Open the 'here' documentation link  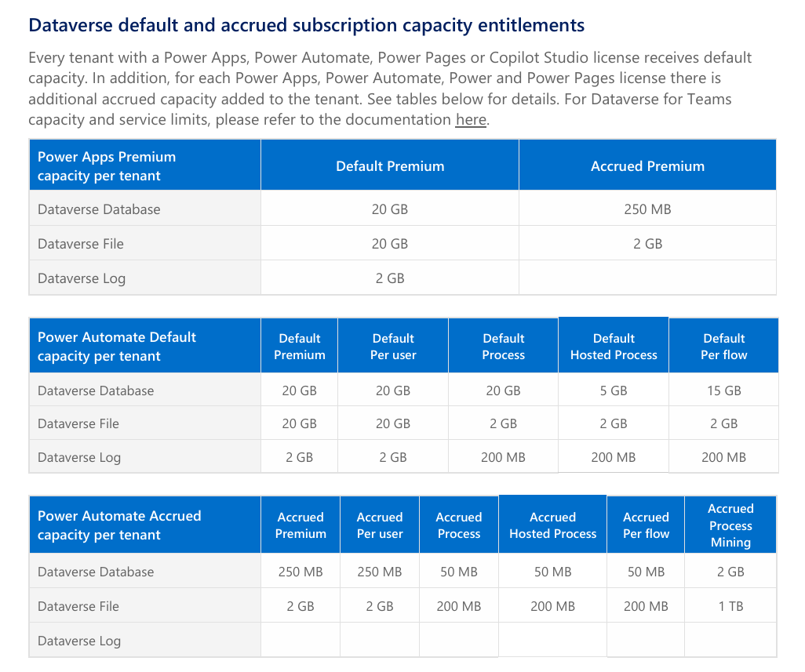[x=471, y=119]
